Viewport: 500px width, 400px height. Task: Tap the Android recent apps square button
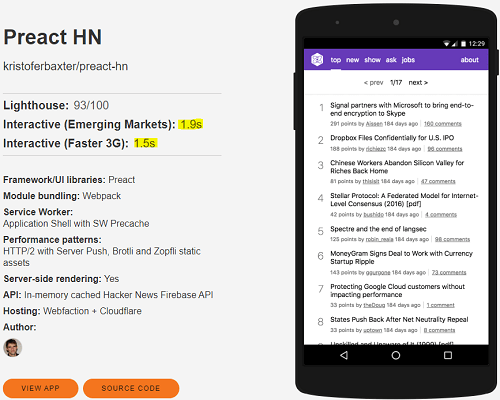click(448, 355)
